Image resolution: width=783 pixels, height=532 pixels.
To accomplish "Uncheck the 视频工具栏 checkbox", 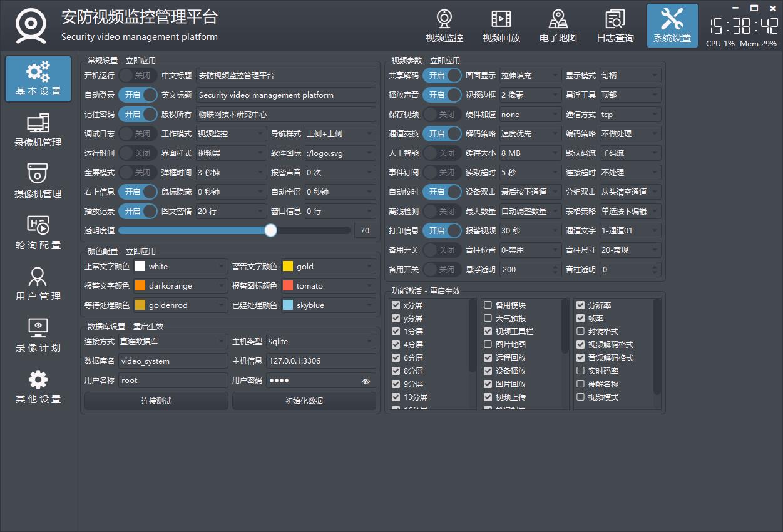I will click(488, 332).
